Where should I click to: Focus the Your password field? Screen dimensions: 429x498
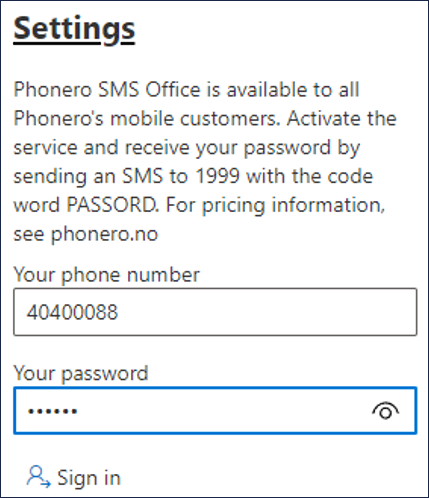pyautogui.click(x=215, y=410)
